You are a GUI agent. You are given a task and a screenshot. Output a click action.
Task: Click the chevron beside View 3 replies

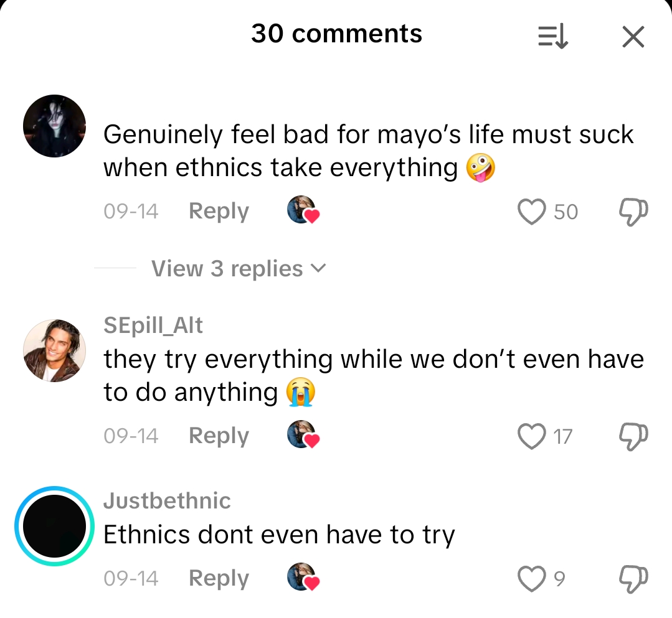tap(319, 269)
